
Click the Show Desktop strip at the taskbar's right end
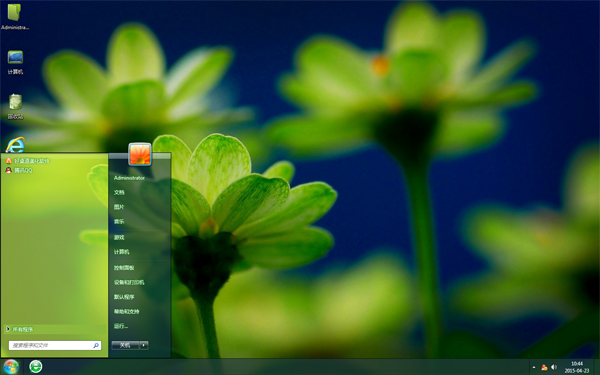point(596,367)
